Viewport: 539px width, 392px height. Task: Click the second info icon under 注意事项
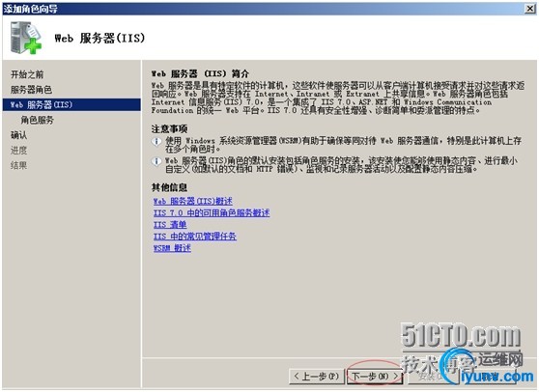(156, 161)
